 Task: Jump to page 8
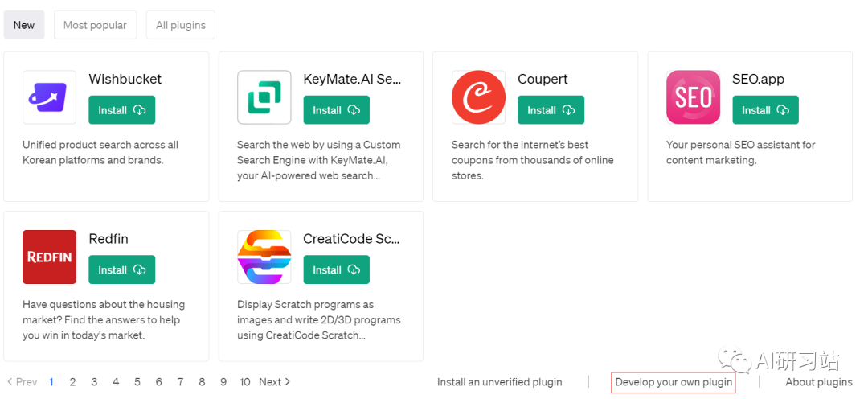[x=202, y=382]
